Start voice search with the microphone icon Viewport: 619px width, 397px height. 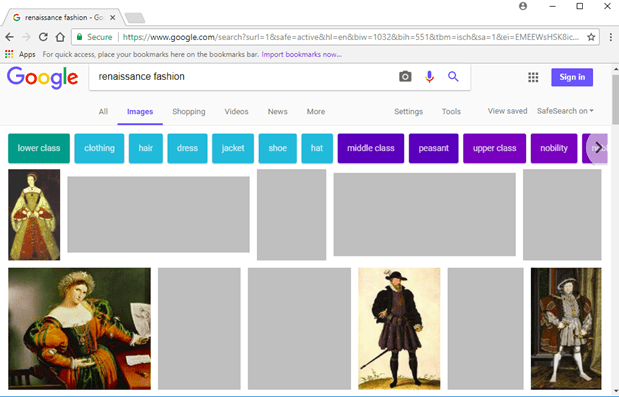point(430,77)
